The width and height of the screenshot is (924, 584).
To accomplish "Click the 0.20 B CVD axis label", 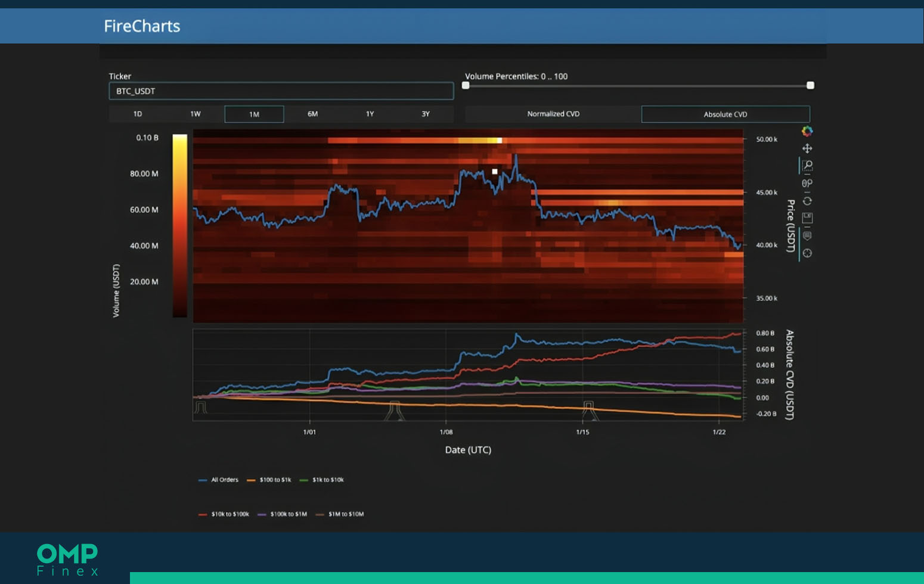I will pos(765,381).
